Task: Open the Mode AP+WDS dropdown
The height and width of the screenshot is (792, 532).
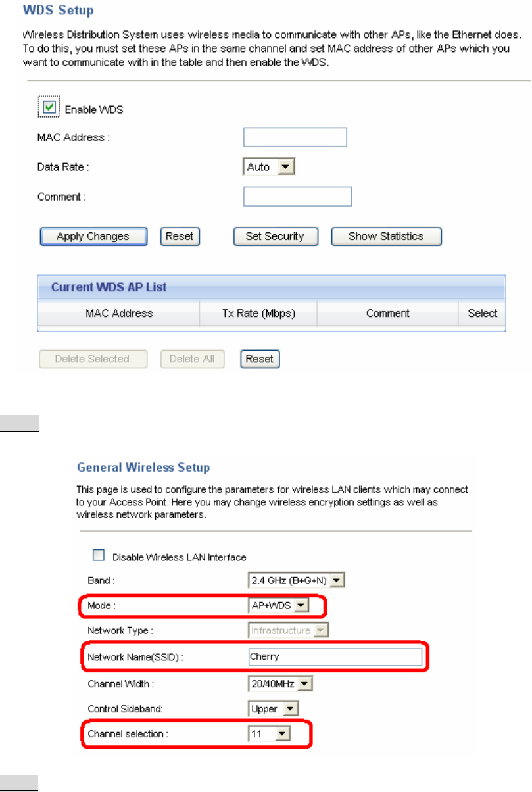Action: click(x=279, y=606)
